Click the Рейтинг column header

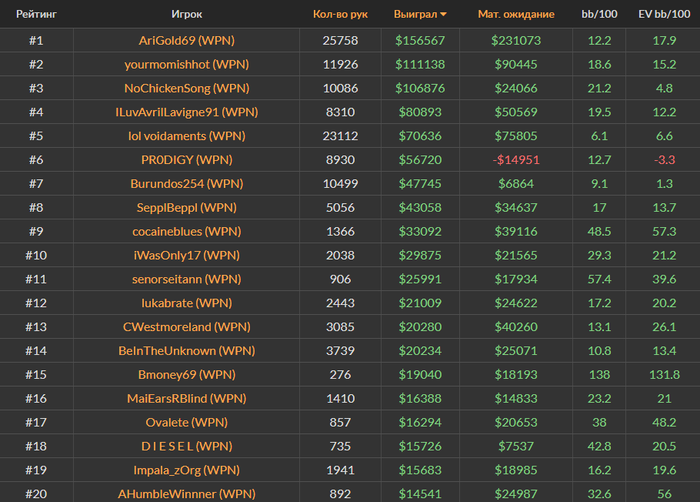click(x=35, y=15)
